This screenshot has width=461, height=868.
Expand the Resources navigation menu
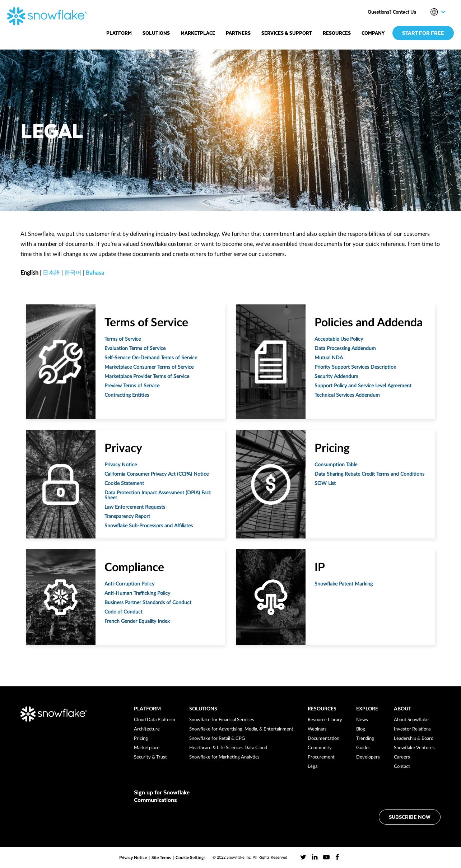coord(337,33)
